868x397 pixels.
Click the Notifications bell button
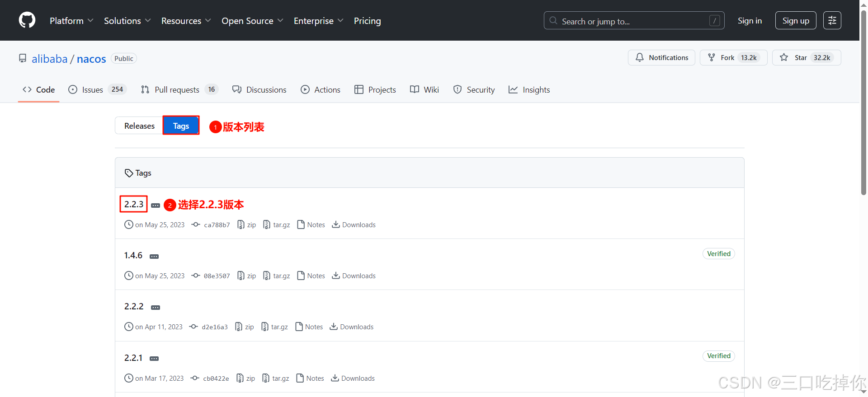pyautogui.click(x=661, y=57)
